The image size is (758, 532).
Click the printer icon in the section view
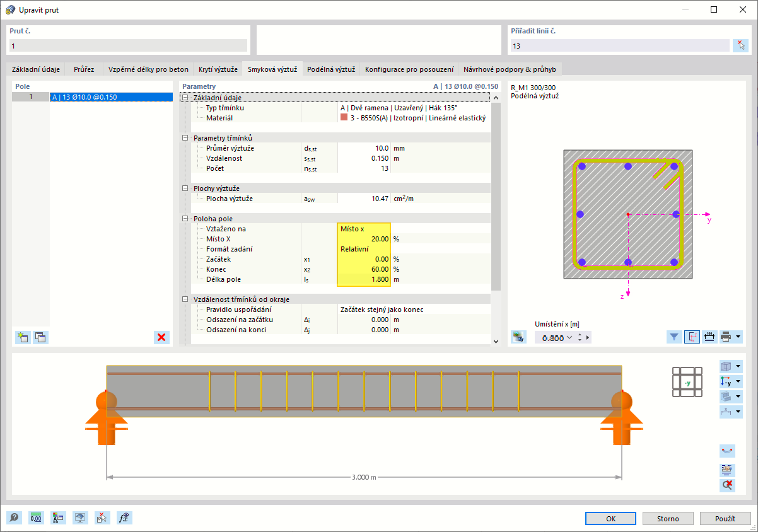(726, 337)
